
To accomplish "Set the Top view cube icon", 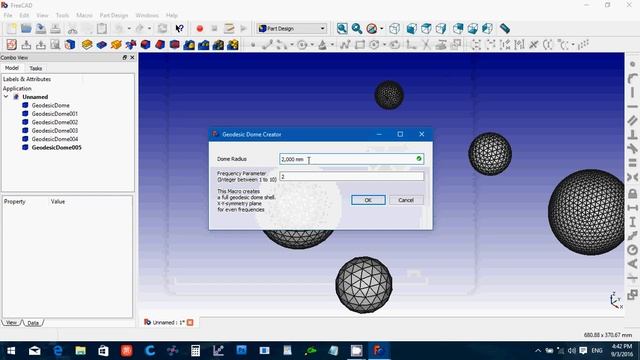I will tap(427, 29).
